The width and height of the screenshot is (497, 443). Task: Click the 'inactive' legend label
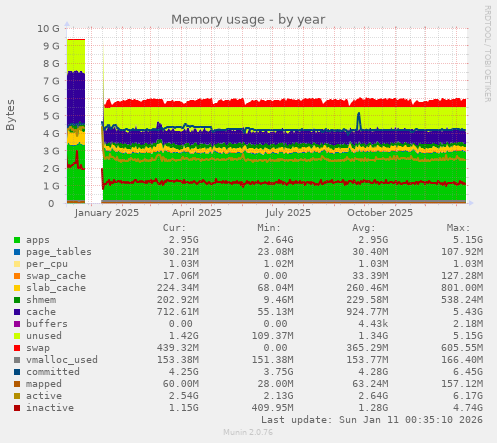tap(50, 408)
